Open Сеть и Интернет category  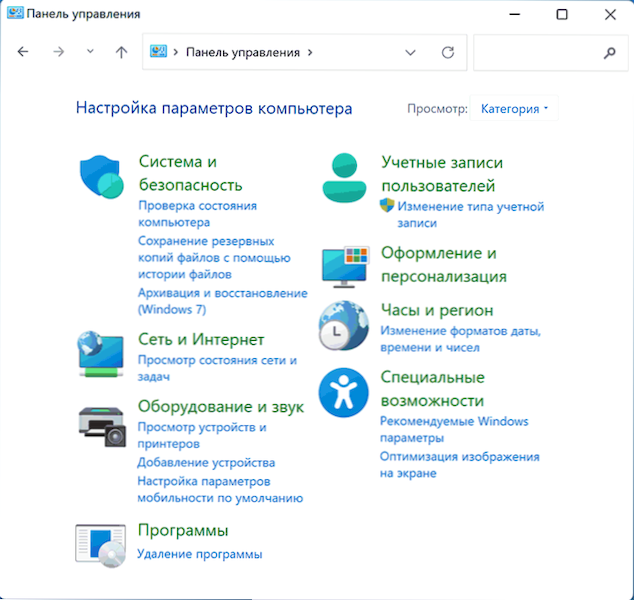pyautogui.click(x=201, y=339)
